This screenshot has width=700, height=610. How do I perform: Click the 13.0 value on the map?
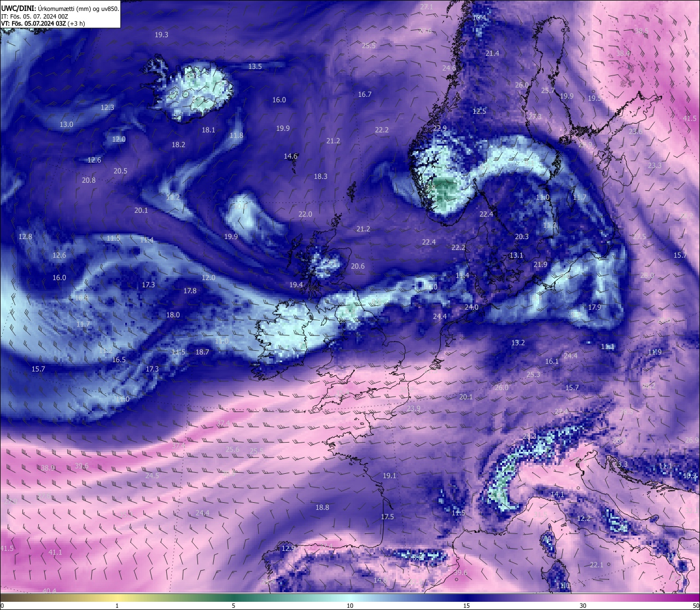tap(66, 124)
